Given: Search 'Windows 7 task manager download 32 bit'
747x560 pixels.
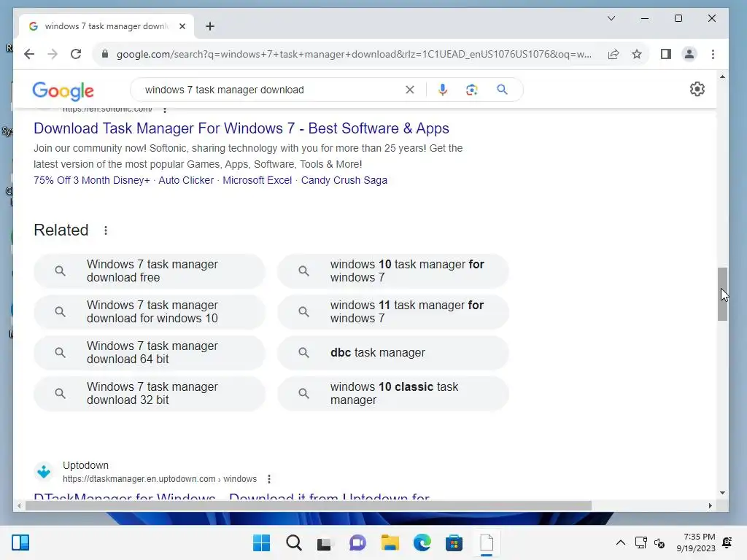Looking at the screenshot, I should 149,394.
